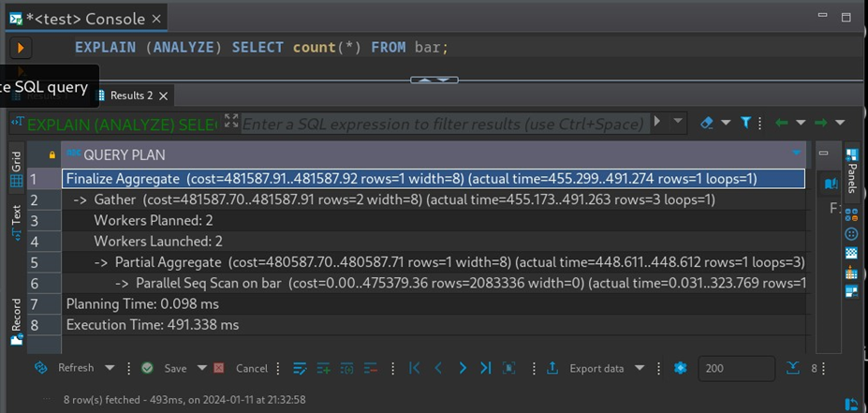Click the fetch all rows bracket icon
868x413 pixels.
[x=508, y=368]
